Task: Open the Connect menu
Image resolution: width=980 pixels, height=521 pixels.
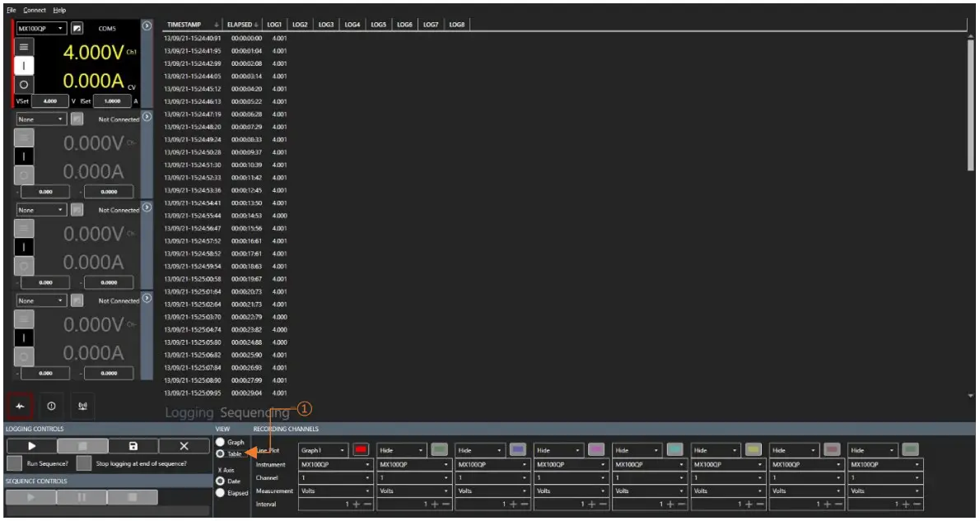Action: click(x=33, y=11)
